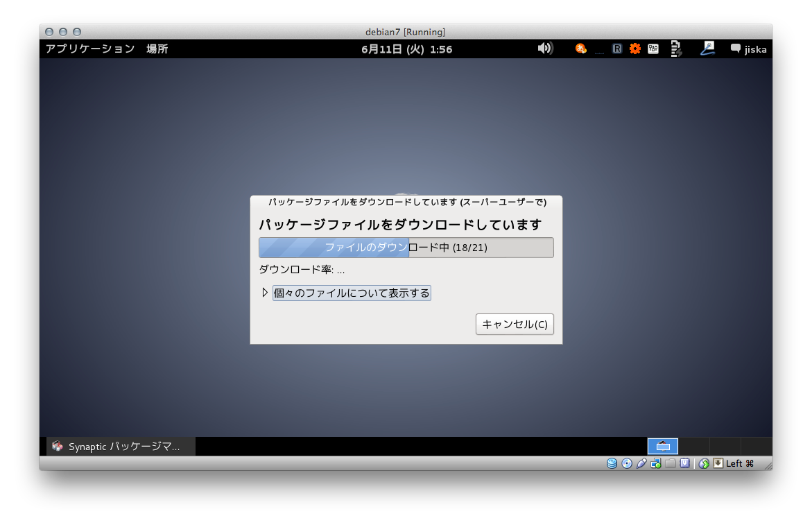Click VirtualBox network adapters icon
Viewport: 812px width, 525px height.
[x=655, y=463]
